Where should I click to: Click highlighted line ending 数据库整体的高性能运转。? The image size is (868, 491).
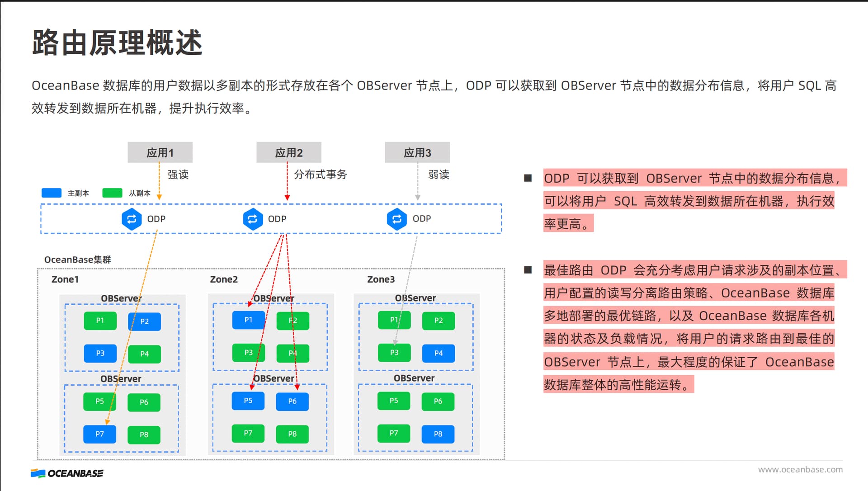tap(618, 385)
